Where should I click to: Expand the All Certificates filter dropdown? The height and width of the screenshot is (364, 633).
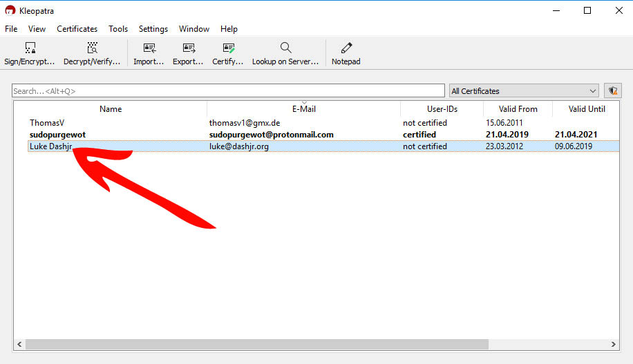pyautogui.click(x=524, y=90)
